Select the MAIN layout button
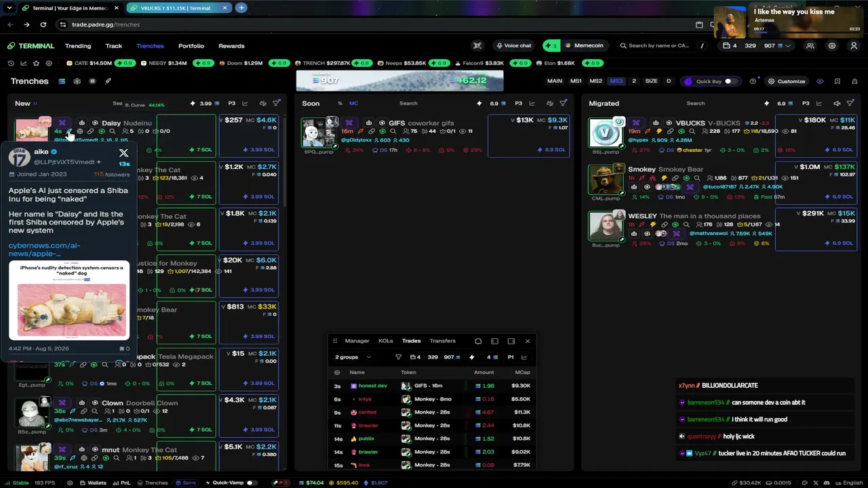This screenshot has height=488, width=868. click(555, 81)
